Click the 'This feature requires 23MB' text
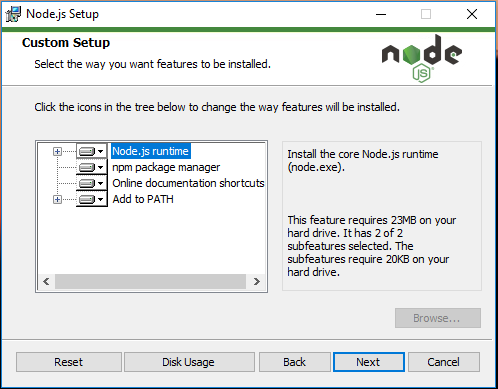Viewport: 498px width, 389px height. 371,246
